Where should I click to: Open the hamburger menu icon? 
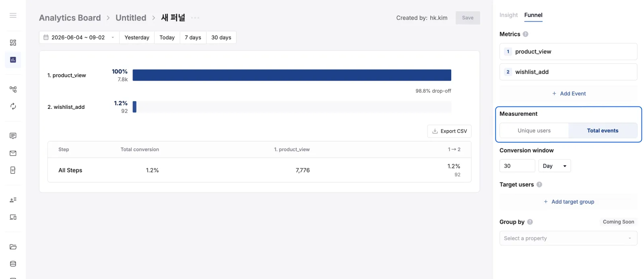pos(13,15)
